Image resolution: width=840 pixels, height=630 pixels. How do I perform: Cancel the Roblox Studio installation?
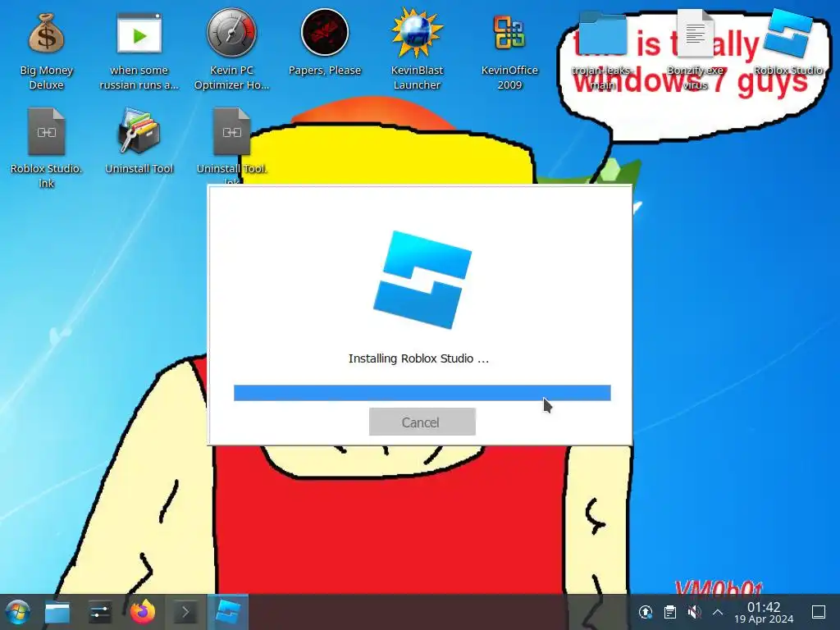(422, 422)
